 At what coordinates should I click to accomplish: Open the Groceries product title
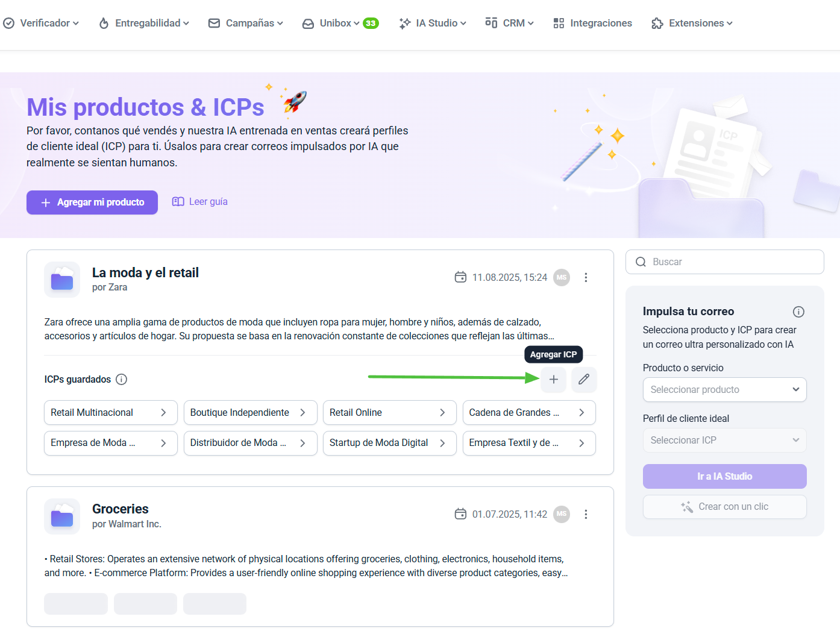[121, 509]
